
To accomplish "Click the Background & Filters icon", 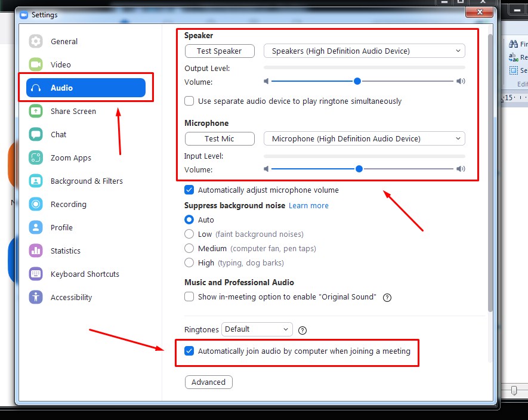I will coord(36,181).
